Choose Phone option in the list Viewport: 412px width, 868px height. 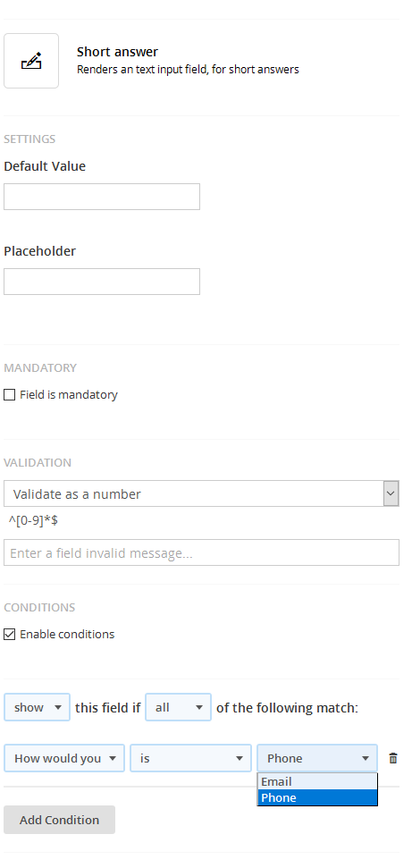click(317, 797)
